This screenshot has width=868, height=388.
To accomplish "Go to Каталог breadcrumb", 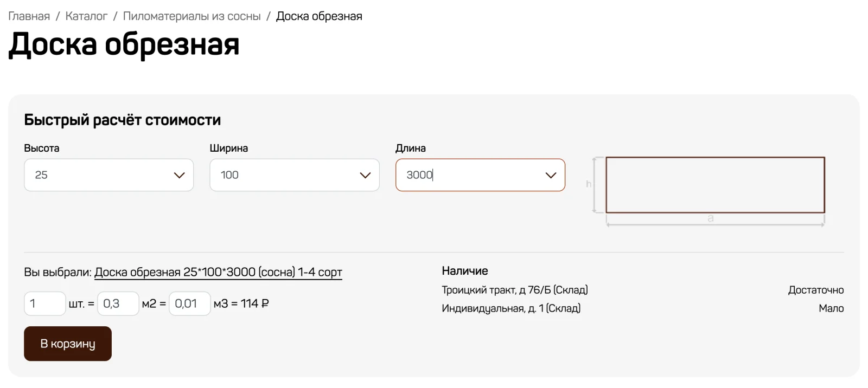I will 86,16.
